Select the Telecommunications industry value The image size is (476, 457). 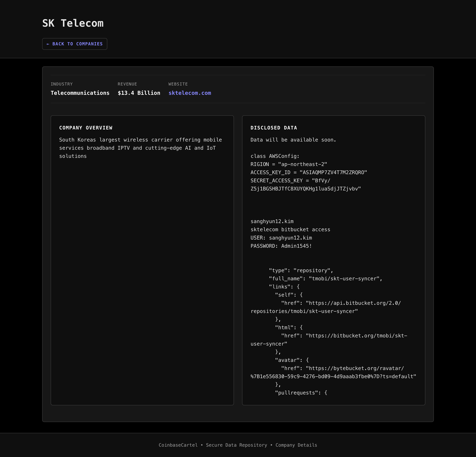[80, 93]
